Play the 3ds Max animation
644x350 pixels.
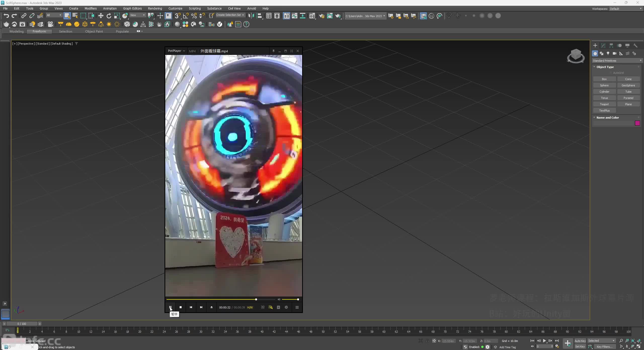pos(544,341)
